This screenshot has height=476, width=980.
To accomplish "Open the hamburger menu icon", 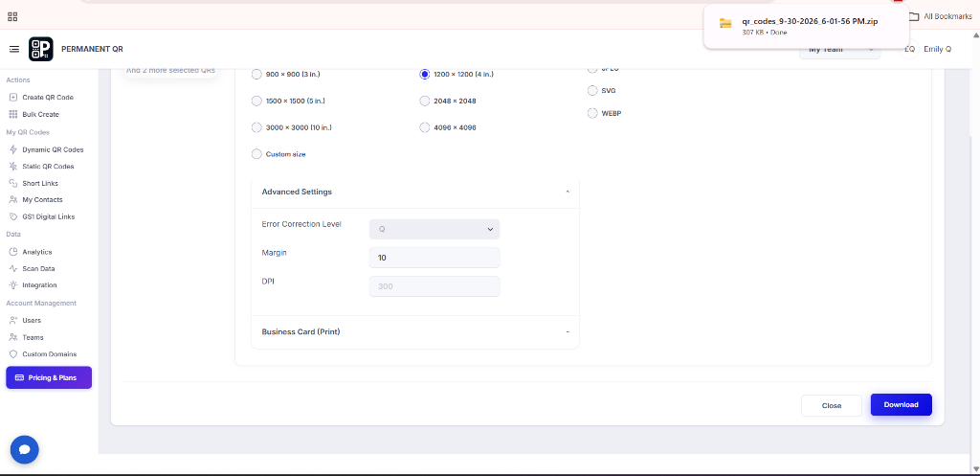I will pyautogui.click(x=13, y=49).
